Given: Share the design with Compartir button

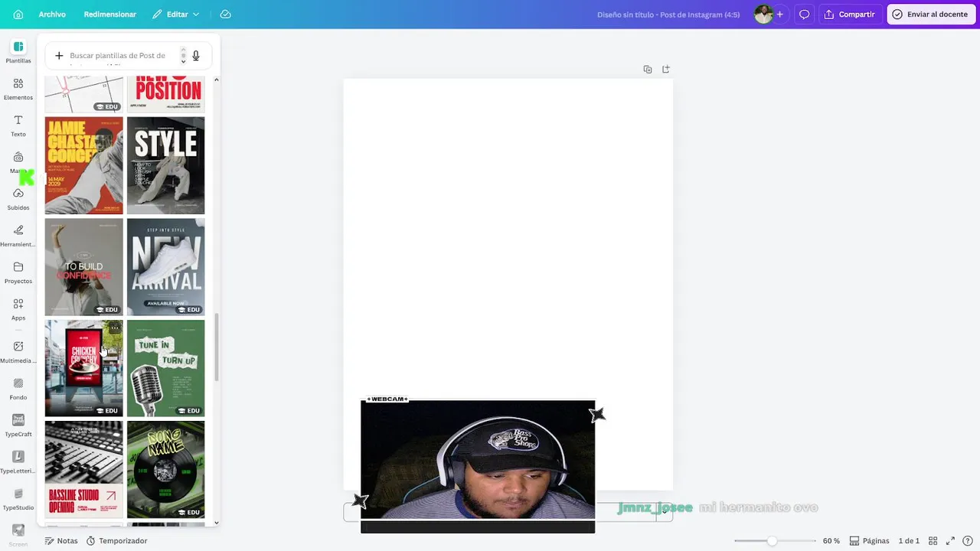Looking at the screenshot, I should (x=849, y=15).
